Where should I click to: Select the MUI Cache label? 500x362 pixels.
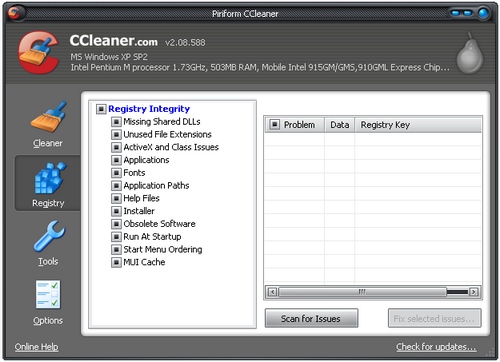144,262
